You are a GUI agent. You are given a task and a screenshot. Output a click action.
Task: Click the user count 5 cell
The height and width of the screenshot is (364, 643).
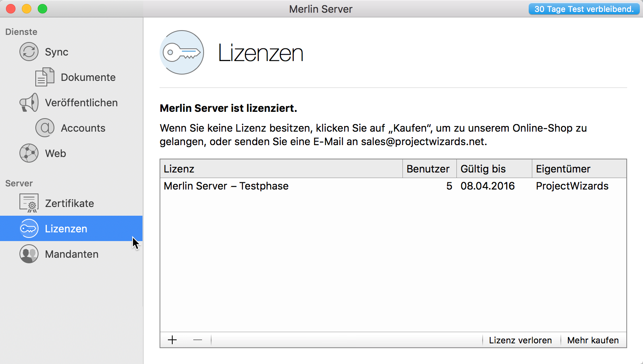pyautogui.click(x=449, y=186)
